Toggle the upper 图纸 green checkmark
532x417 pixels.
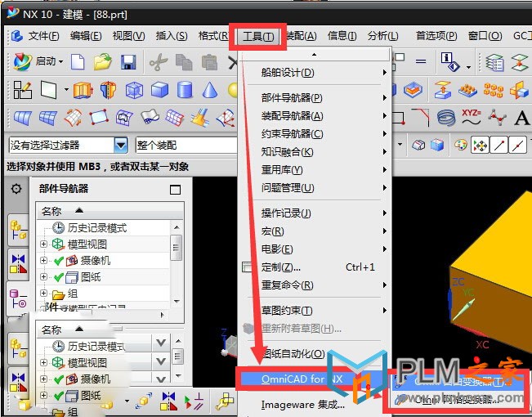point(59,277)
